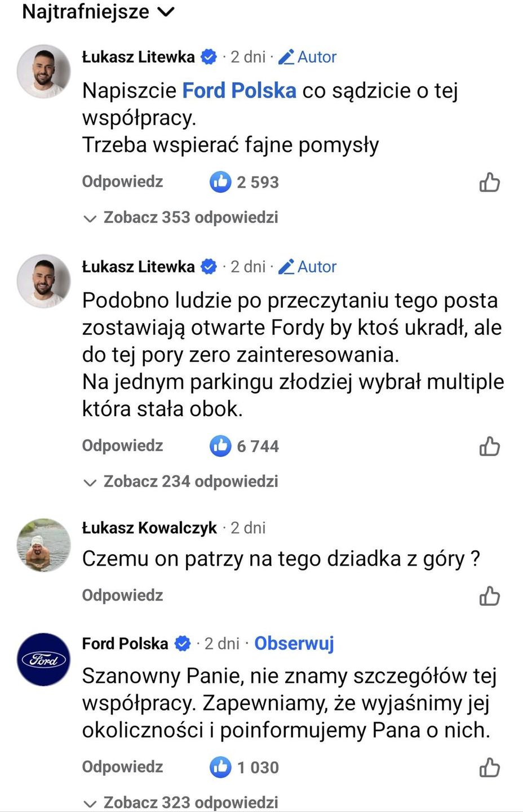Expand Zobacz 323 odpowiedzi replies
The height and width of the screenshot is (812, 523).
[181, 802]
